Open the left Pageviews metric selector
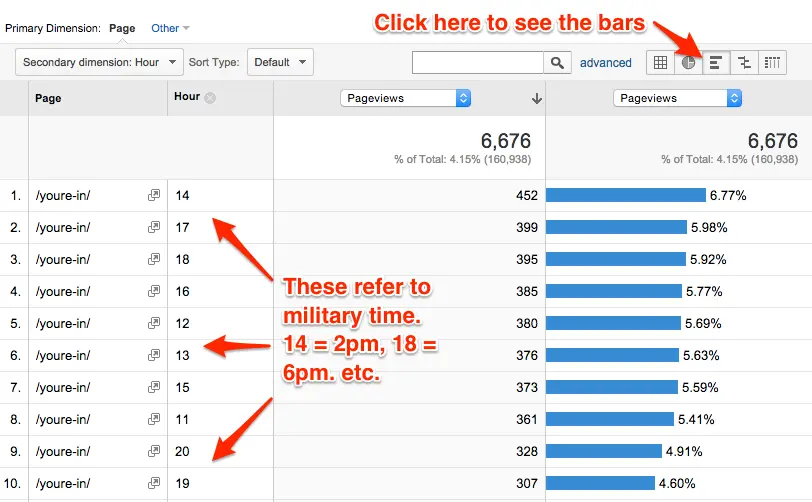 point(405,98)
